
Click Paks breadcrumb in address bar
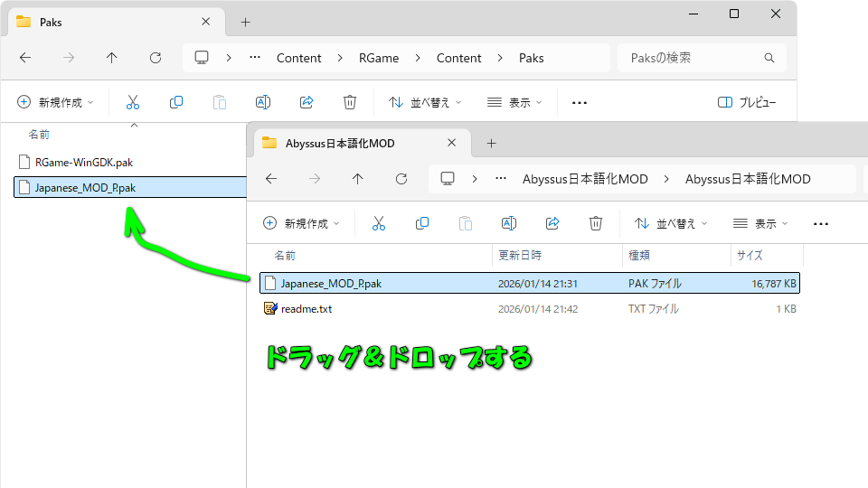coord(532,58)
